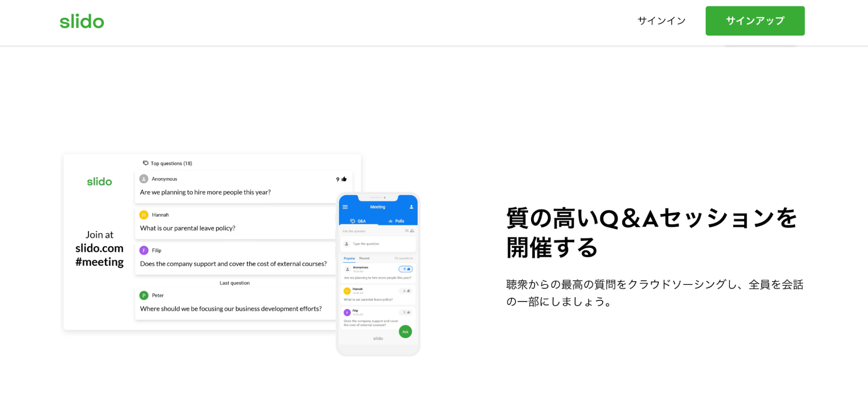
Task: Click the 質の高いQ&Aセッションを開催する headline
Action: click(651, 233)
